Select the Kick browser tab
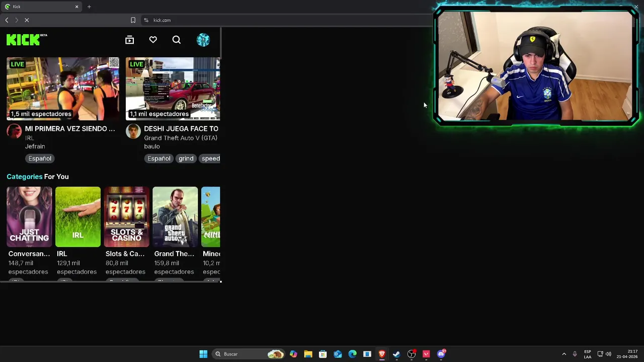The image size is (644, 362). coord(41,7)
